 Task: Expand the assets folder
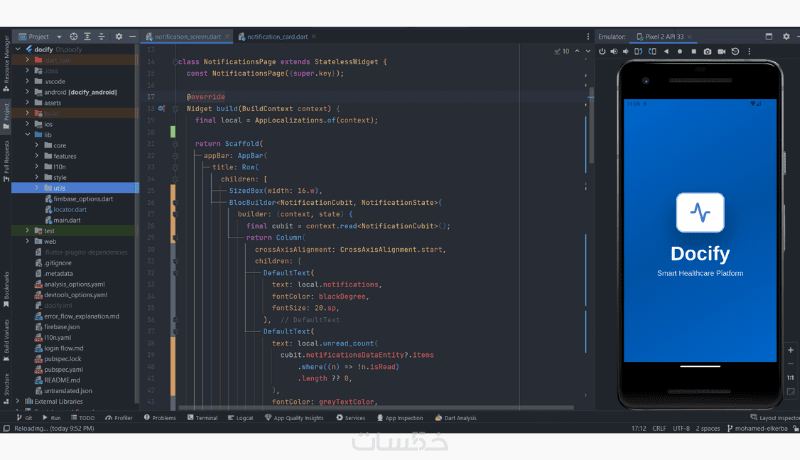click(28, 103)
